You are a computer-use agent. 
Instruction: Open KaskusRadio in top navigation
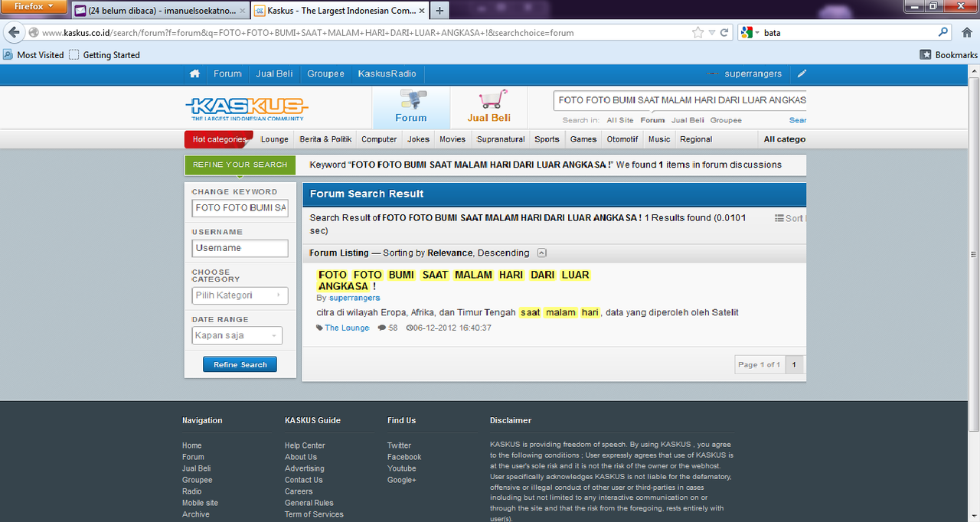point(387,73)
